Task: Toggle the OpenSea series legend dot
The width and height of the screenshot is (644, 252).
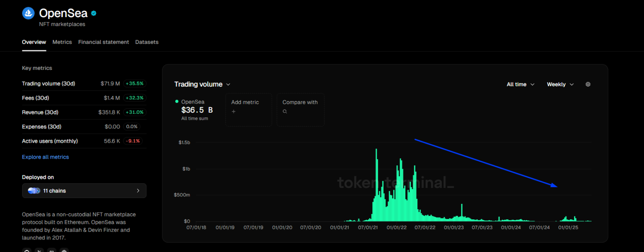Action: pos(177,102)
